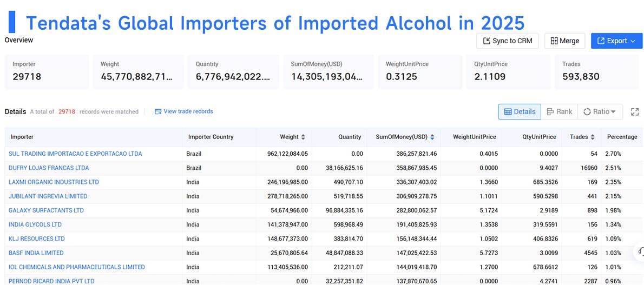Sort by Trades column arrows

pyautogui.click(x=592, y=137)
